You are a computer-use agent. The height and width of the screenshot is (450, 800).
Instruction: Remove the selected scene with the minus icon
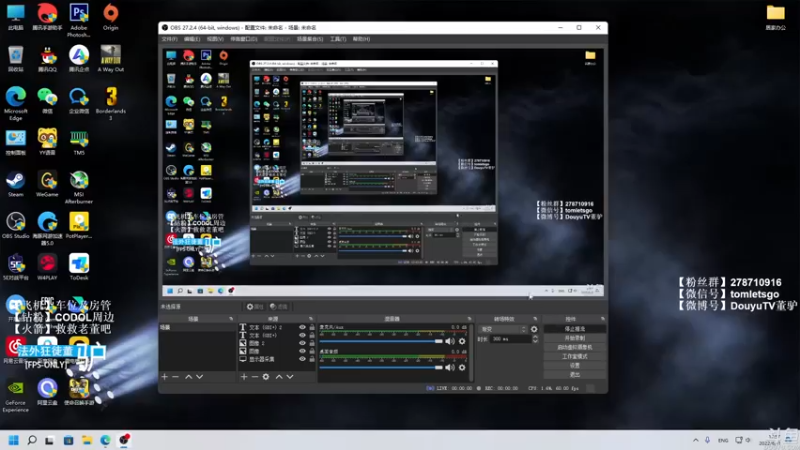click(176, 377)
